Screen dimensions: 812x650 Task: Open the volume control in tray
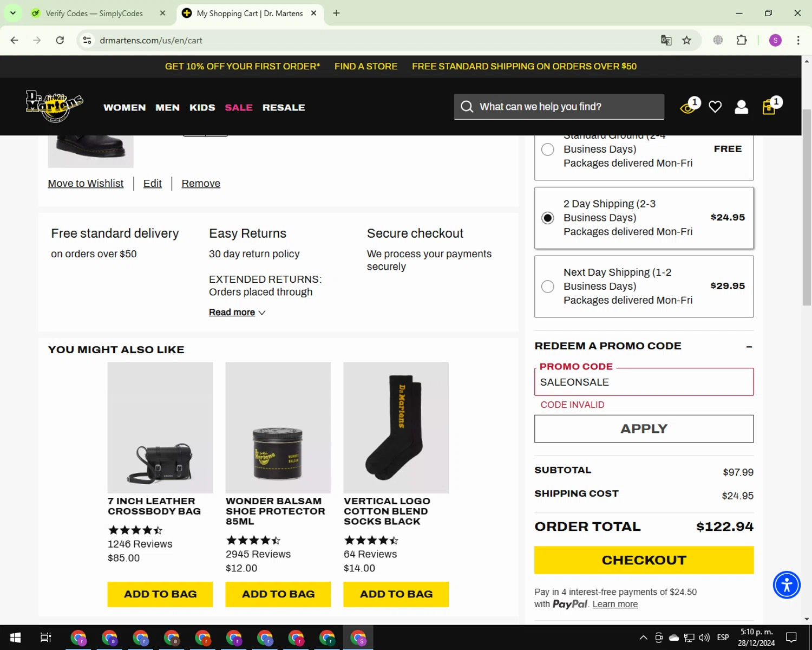pyautogui.click(x=704, y=638)
